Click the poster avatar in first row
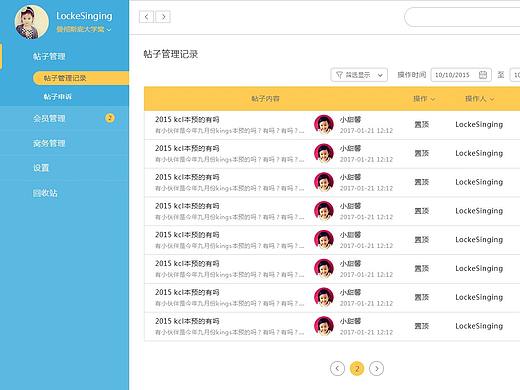The image size is (520, 390). tap(324, 124)
